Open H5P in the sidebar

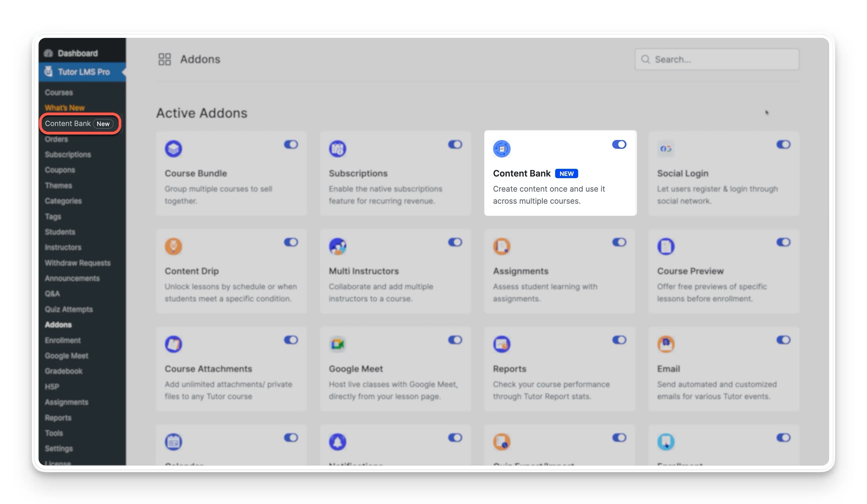52,387
